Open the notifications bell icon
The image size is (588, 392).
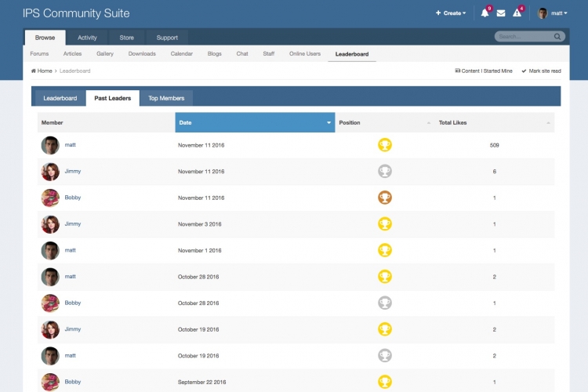(x=485, y=13)
